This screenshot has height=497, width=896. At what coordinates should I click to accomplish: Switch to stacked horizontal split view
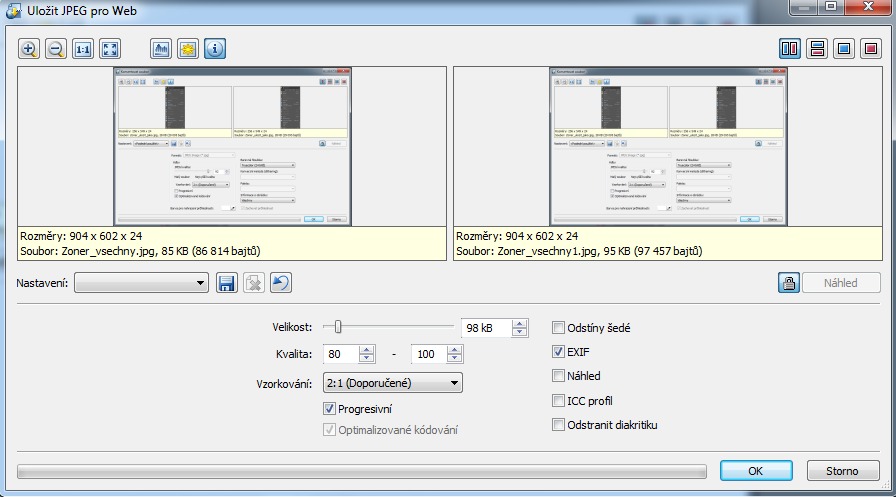coord(817,48)
